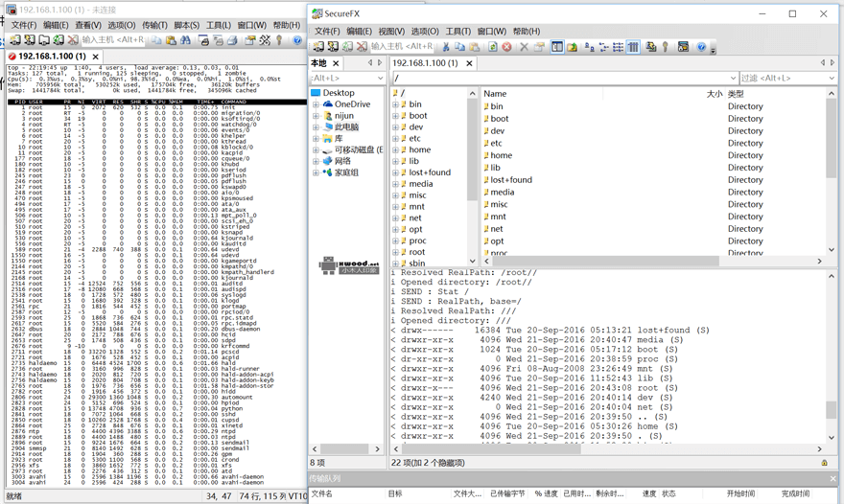Expand the bin folder in remote tree
The image size is (844, 504).
coord(395,104)
